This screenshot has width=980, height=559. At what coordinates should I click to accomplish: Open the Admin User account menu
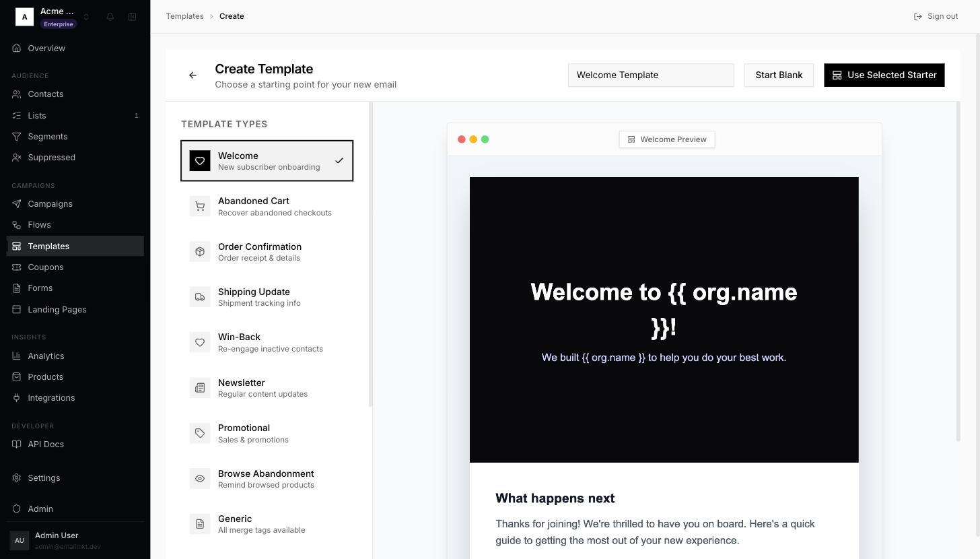click(x=75, y=540)
